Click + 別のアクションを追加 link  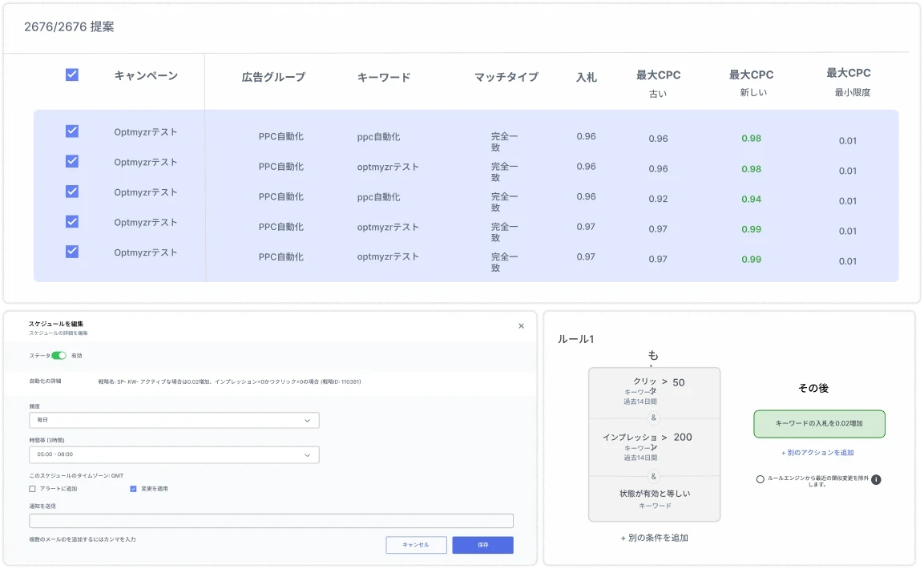pyautogui.click(x=817, y=453)
